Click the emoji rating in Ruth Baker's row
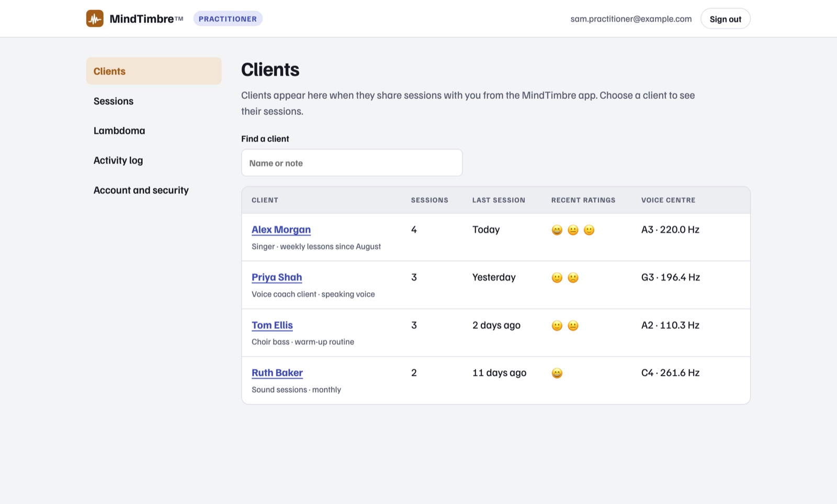Viewport: 837px width, 504px height. click(x=557, y=373)
